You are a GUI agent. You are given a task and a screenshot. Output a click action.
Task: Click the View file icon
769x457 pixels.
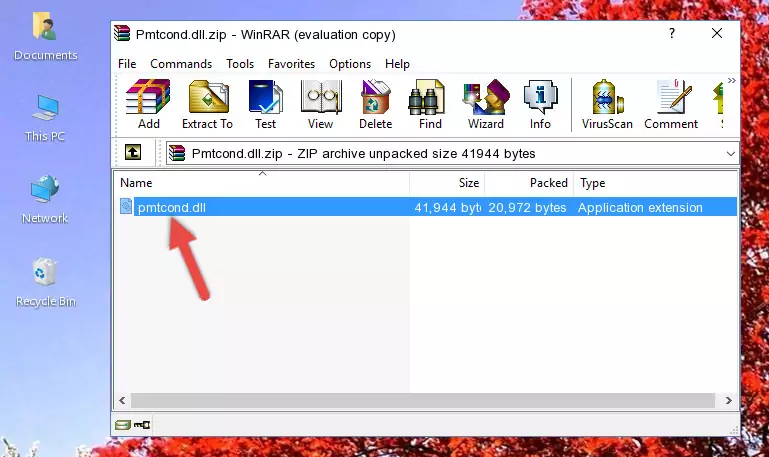[321, 104]
